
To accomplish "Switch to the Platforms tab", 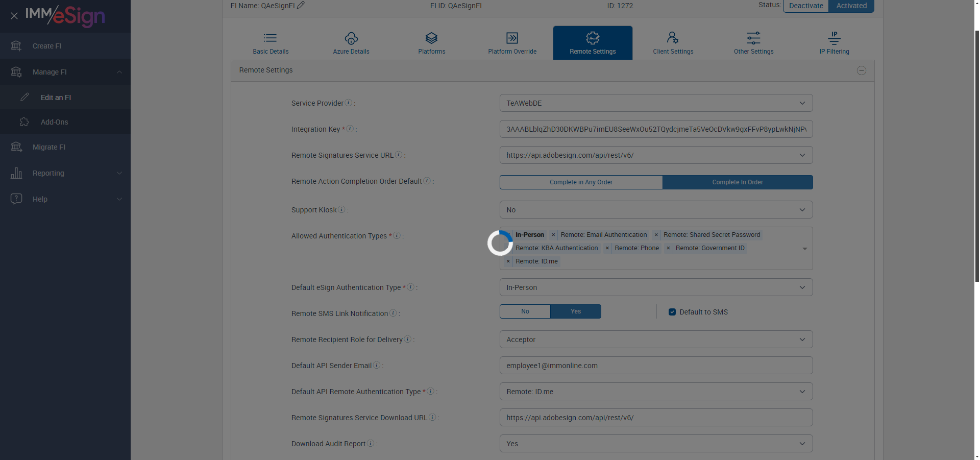I will 432,43.
